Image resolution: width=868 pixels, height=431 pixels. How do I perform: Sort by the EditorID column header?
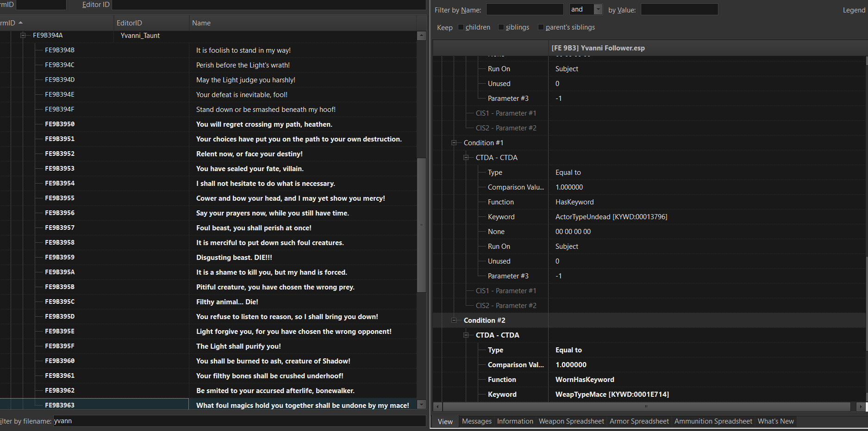point(151,23)
